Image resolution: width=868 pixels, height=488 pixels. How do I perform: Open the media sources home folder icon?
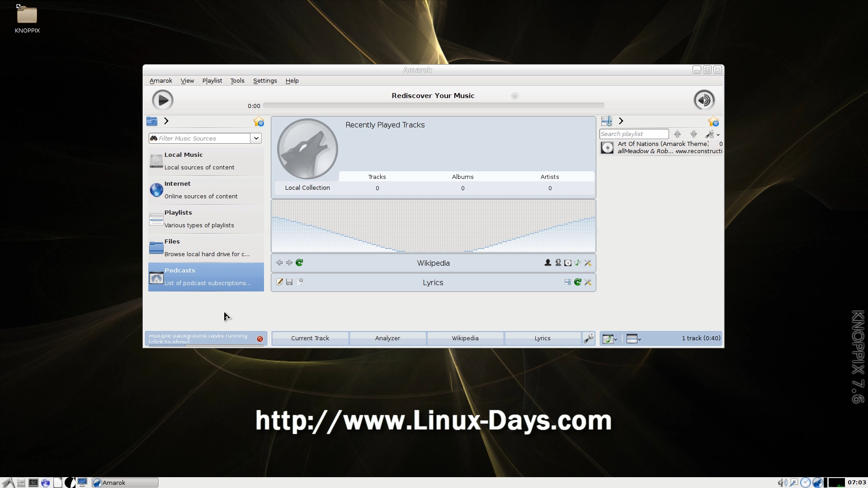(x=152, y=121)
